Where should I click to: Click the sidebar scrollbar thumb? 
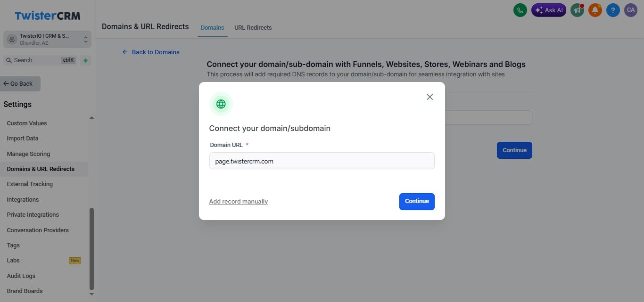[x=91, y=249]
